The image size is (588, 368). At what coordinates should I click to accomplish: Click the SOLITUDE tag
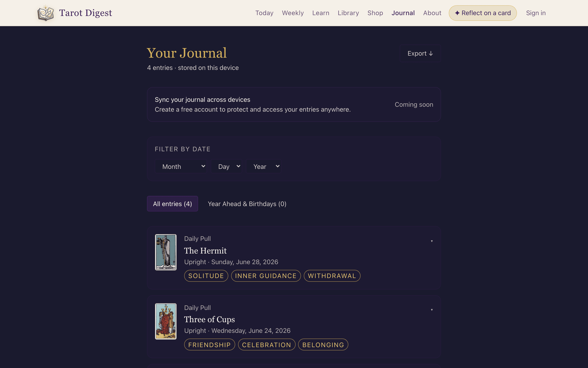pyautogui.click(x=206, y=276)
